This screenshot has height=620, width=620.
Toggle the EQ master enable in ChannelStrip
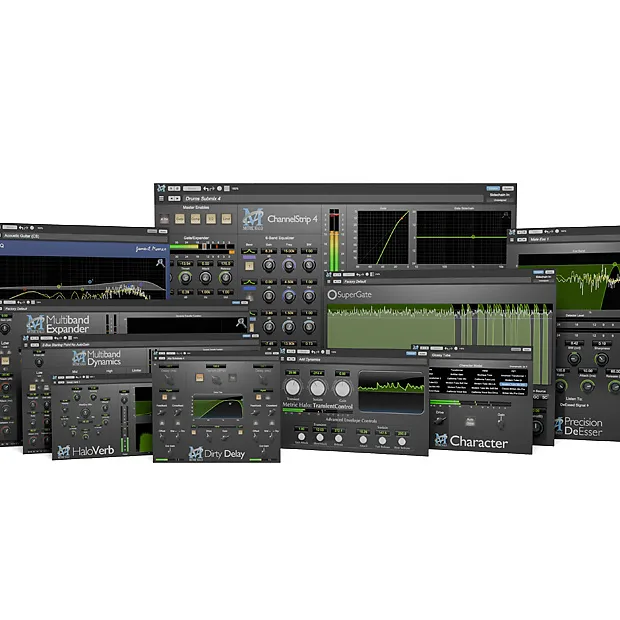(211, 219)
